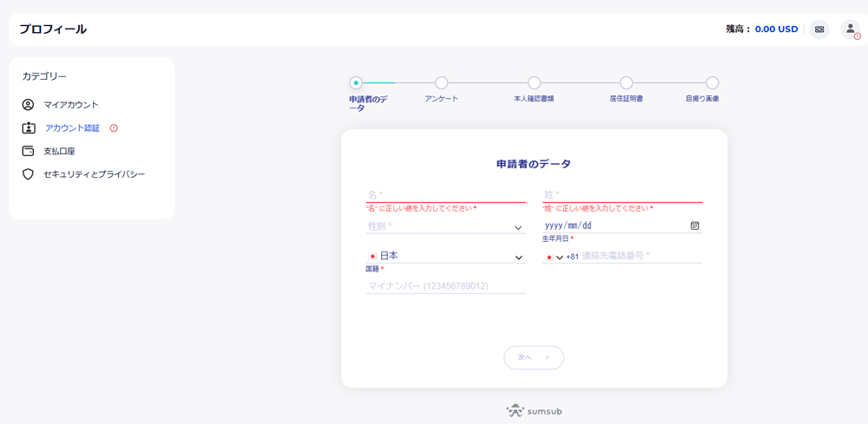Screen dimensions: 868x424
Task: Click the sumsub logo at bottom
Action: pyautogui.click(x=534, y=411)
